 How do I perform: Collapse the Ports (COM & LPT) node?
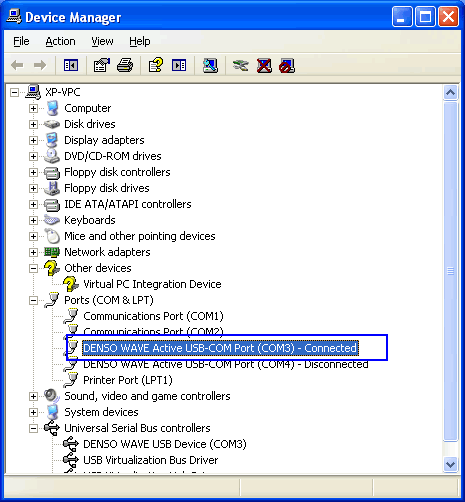point(33,300)
